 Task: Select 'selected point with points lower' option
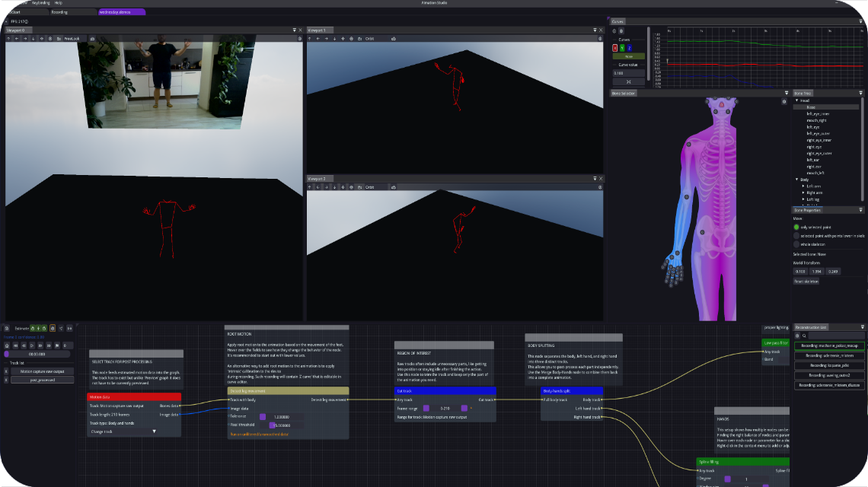click(796, 236)
